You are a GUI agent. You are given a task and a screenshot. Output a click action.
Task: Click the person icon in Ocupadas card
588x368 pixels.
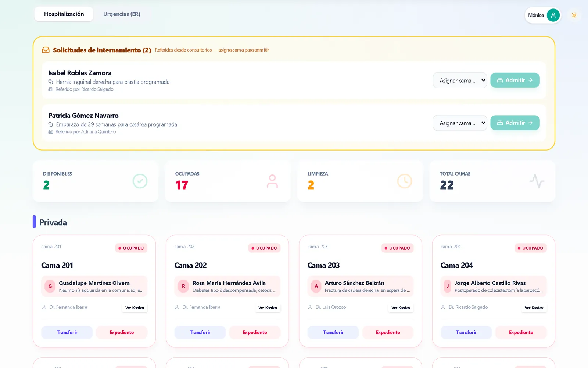tap(272, 181)
